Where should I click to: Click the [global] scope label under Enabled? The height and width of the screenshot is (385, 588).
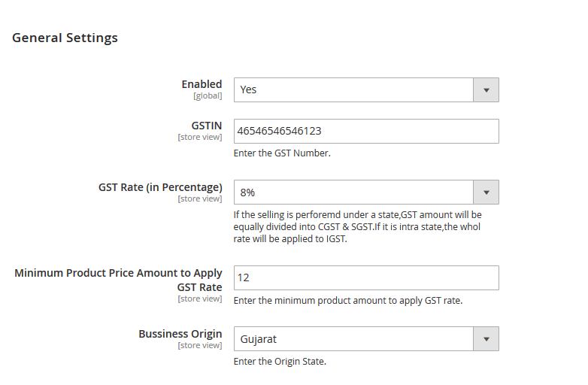pyautogui.click(x=208, y=96)
